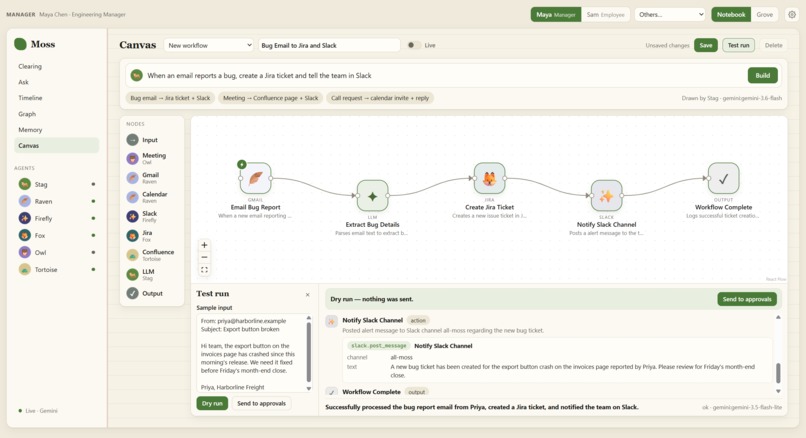Pick the Meeting node icon
Image resolution: width=806 pixels, height=438 pixels.
coord(133,158)
